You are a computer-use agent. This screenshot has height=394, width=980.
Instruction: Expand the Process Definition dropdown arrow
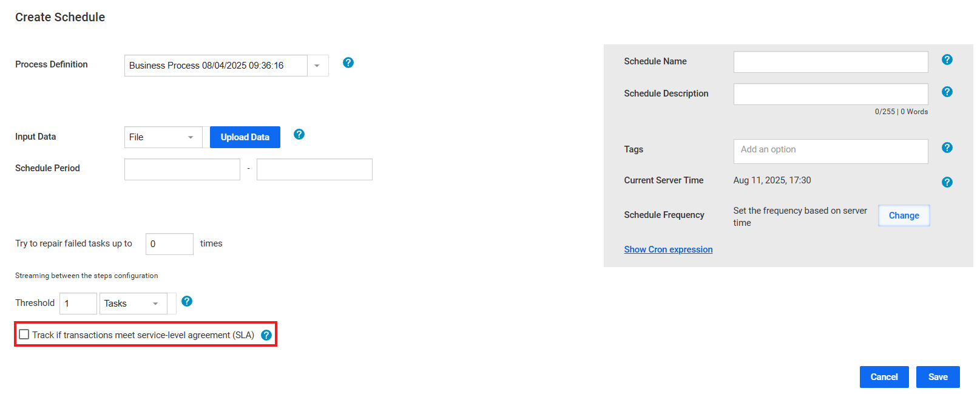pyautogui.click(x=317, y=66)
